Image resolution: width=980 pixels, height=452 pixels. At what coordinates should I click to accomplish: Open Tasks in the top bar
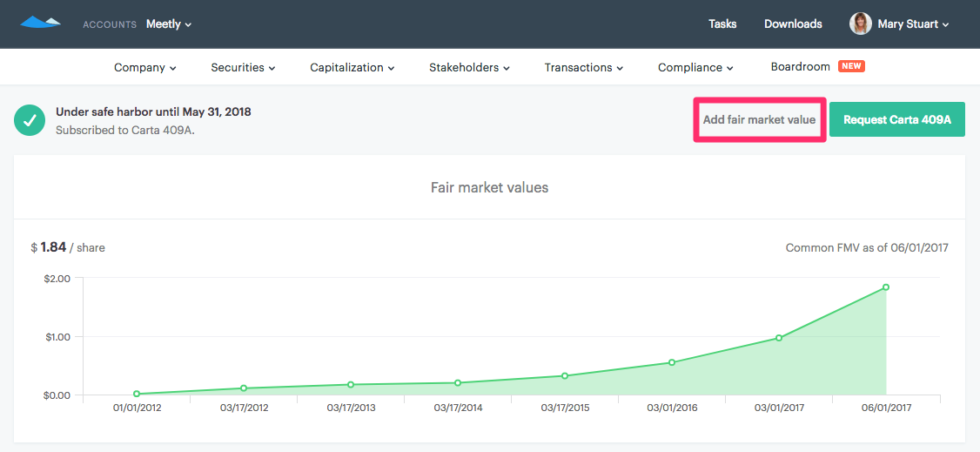(x=722, y=24)
